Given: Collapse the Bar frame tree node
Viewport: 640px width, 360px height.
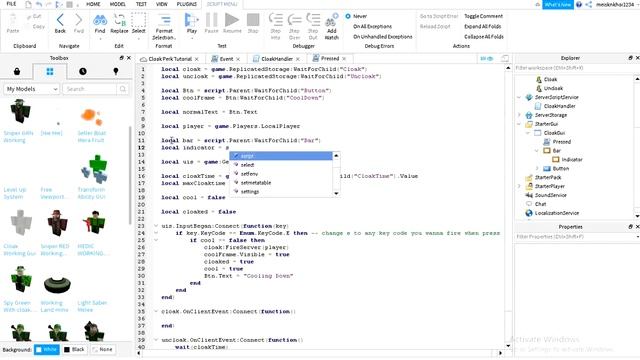Looking at the screenshot, I should pyautogui.click(x=537, y=151).
